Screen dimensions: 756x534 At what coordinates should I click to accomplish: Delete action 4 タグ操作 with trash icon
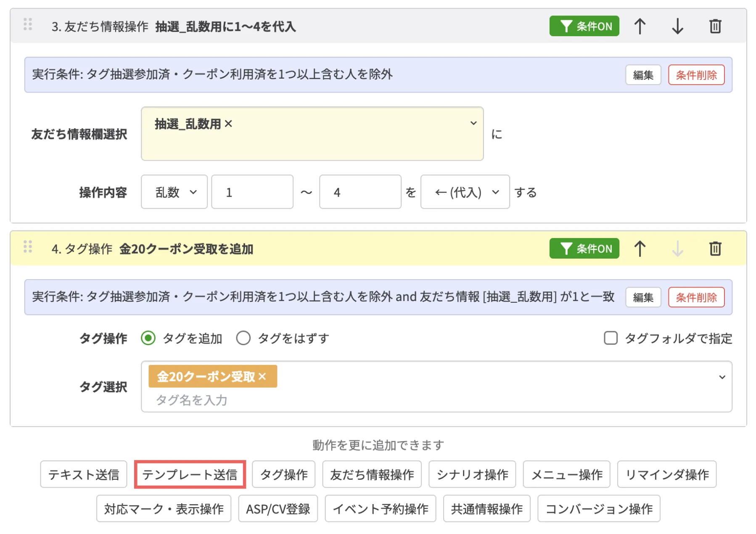click(715, 248)
